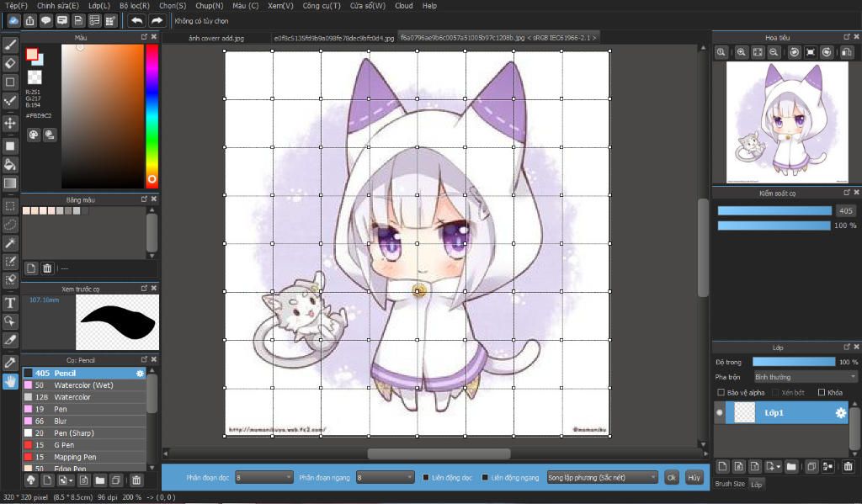Image resolution: width=862 pixels, height=504 pixels.
Task: Delete layer with trash icon in Layer panel
Action: tap(849, 467)
